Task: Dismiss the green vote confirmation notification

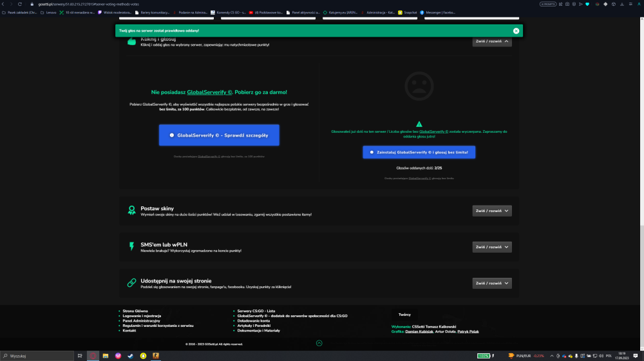Action: click(516, 31)
